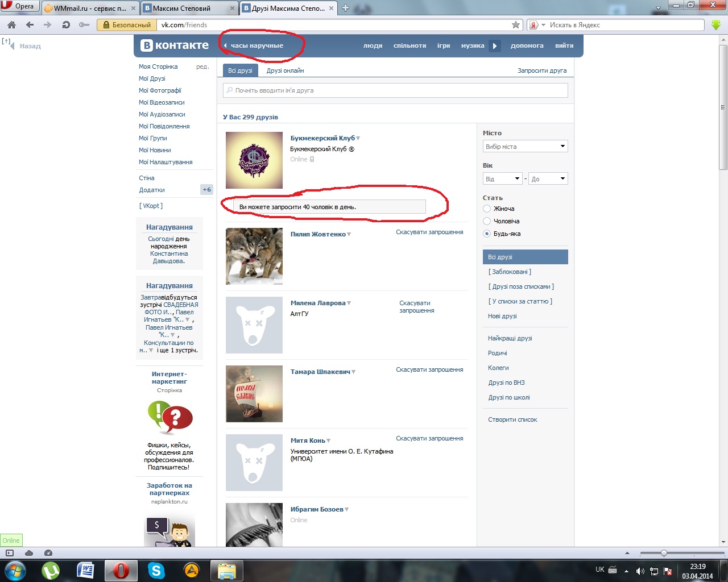The width and height of the screenshot is (728, 582).
Task: Open спільноти in the top menu
Action: pos(409,45)
